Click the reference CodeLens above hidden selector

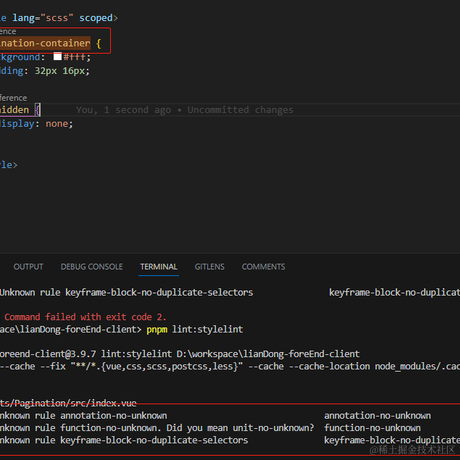click(x=13, y=98)
